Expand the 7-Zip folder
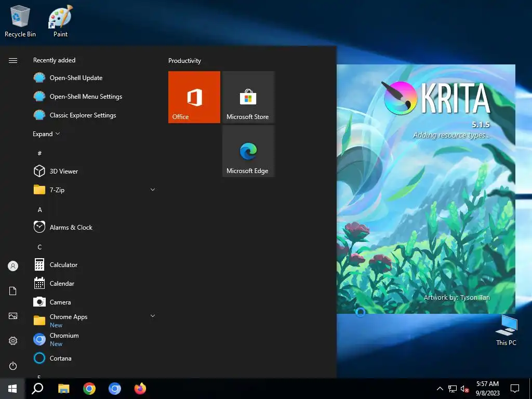 pyautogui.click(x=95, y=190)
